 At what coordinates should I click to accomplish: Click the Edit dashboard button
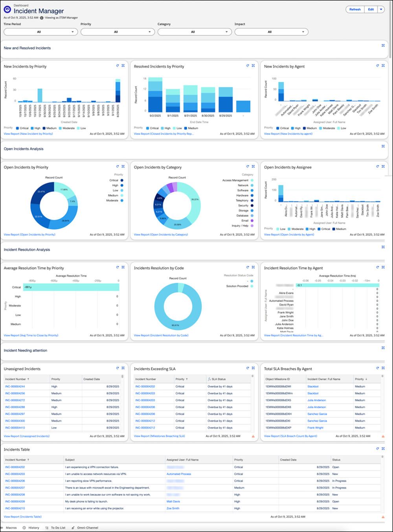click(371, 9)
